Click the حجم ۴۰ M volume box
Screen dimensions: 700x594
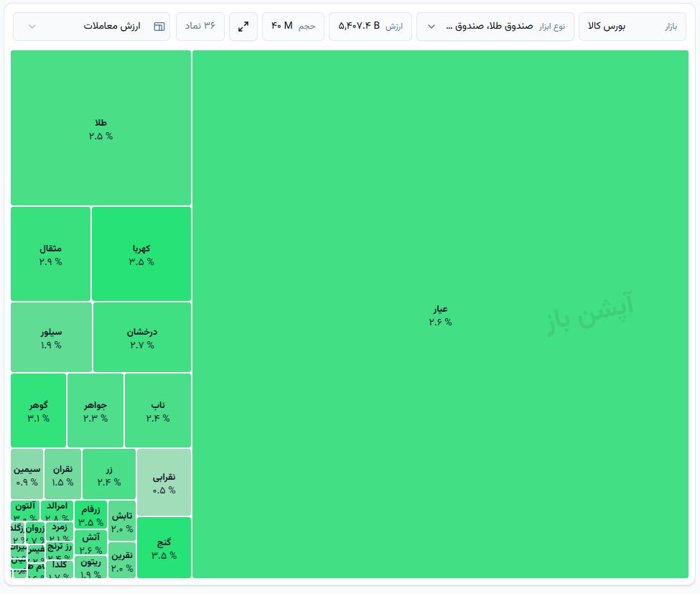[293, 27]
